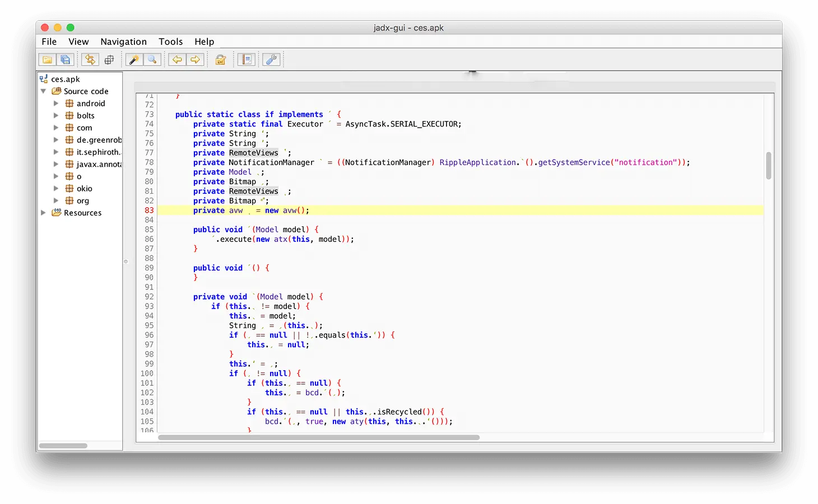Open the View menu
Screen dimensions: 818x504
click(78, 41)
